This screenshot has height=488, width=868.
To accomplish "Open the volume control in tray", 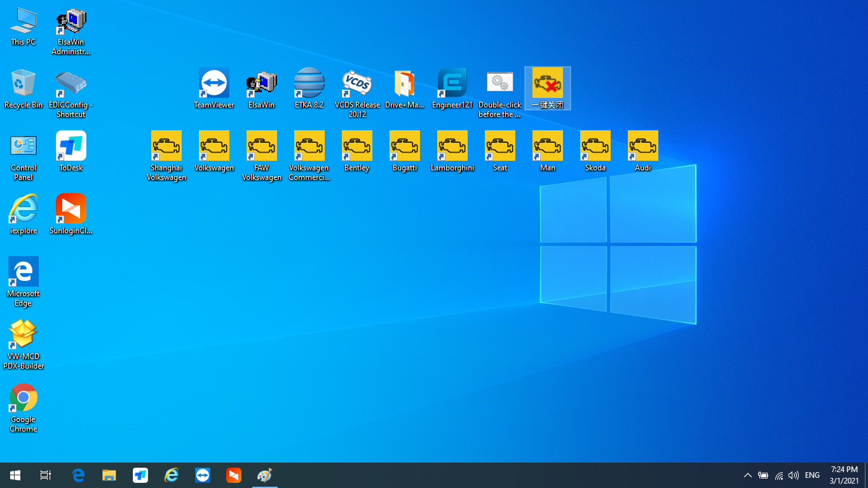I will point(793,475).
